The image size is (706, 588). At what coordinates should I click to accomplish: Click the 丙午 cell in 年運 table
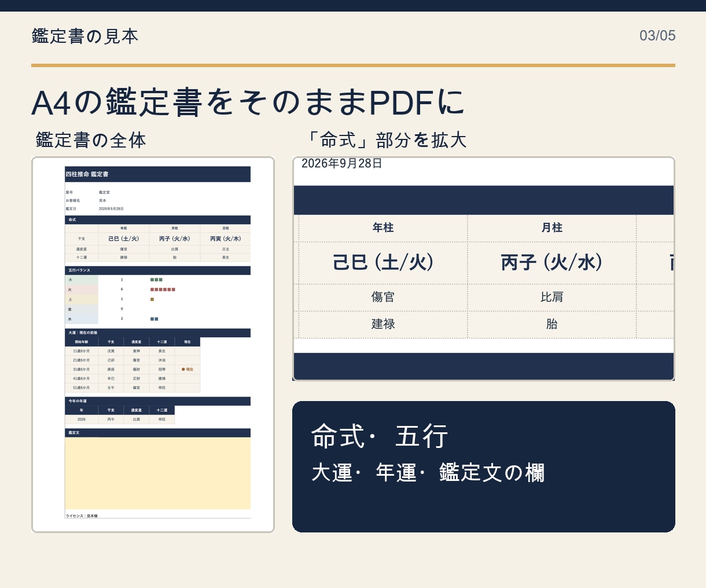tap(111, 420)
